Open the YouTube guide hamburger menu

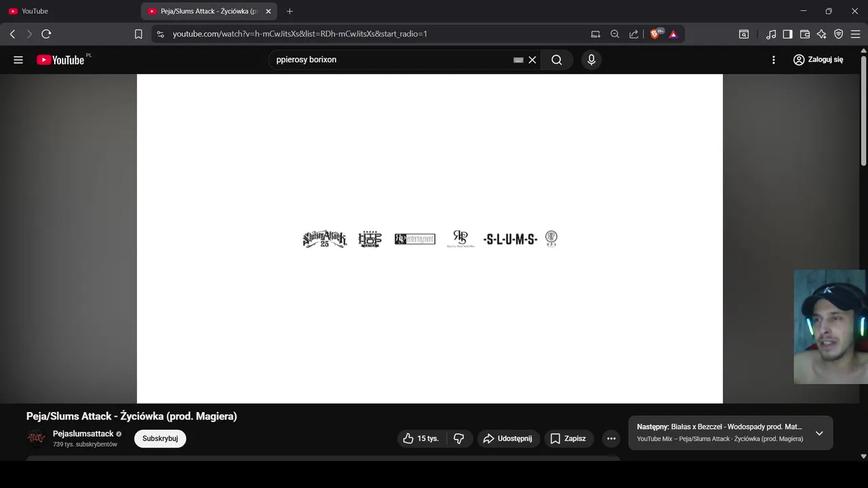click(x=18, y=60)
